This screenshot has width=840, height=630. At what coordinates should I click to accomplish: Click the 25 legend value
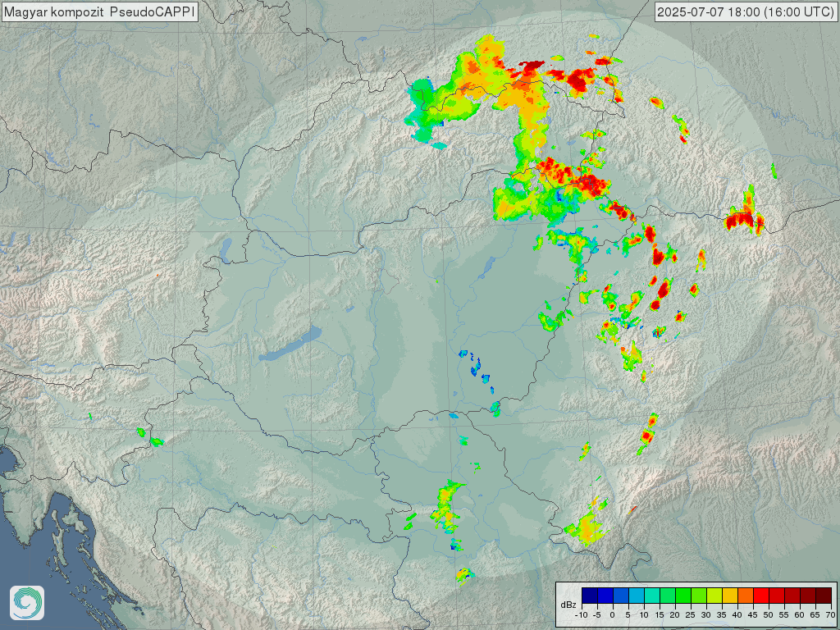coord(691,615)
